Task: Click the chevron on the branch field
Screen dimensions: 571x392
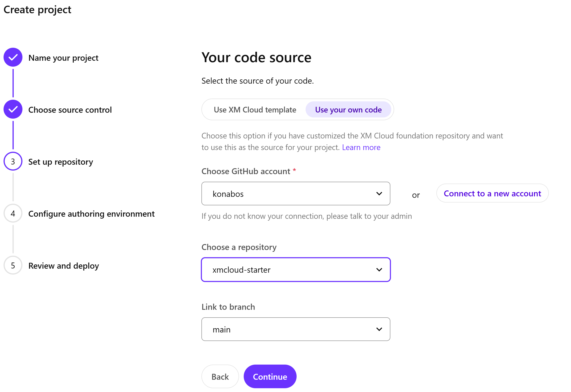Action: point(379,329)
